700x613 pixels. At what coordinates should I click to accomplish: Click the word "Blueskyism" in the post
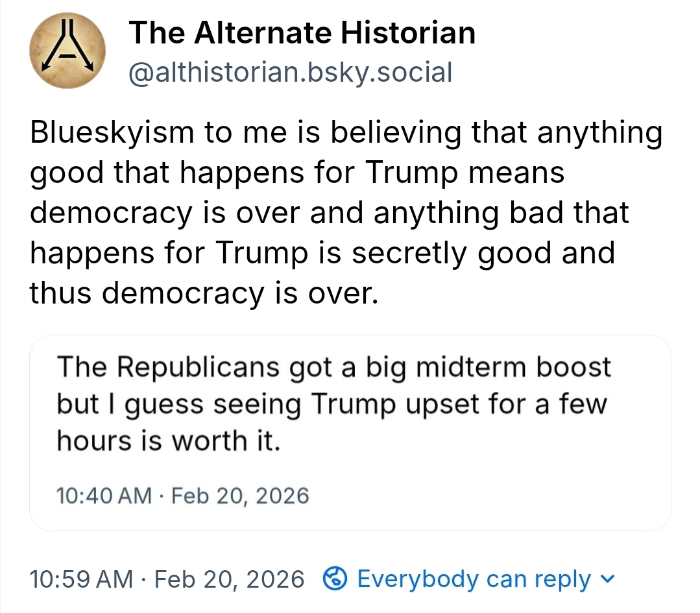[112, 133]
